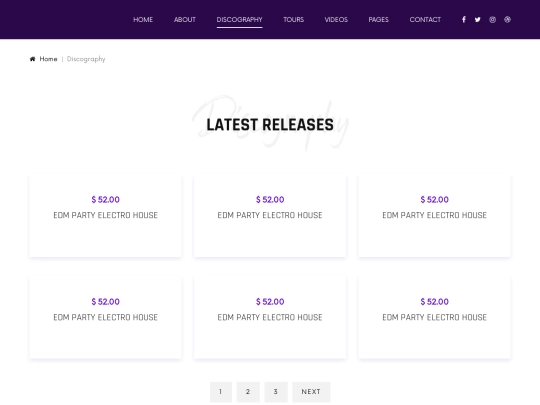Open the Tours menu item
540x405 pixels.
click(x=293, y=20)
